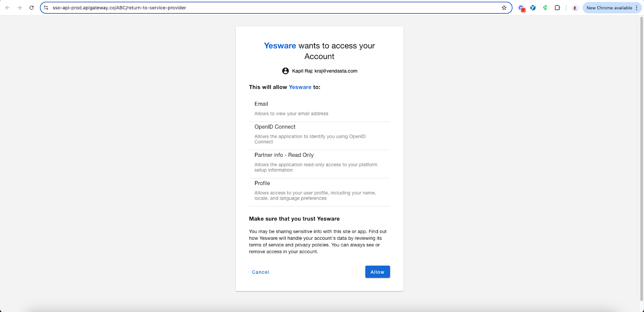Click the 'Profile' permission title
The image size is (644, 312).
(x=262, y=183)
